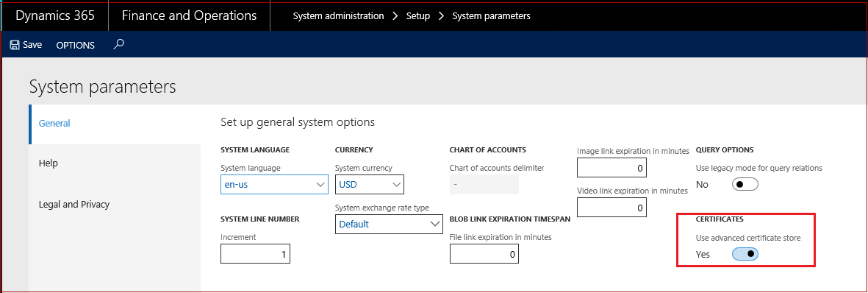The width and height of the screenshot is (868, 293).
Task: Select the General tab
Action: pyautogui.click(x=115, y=124)
